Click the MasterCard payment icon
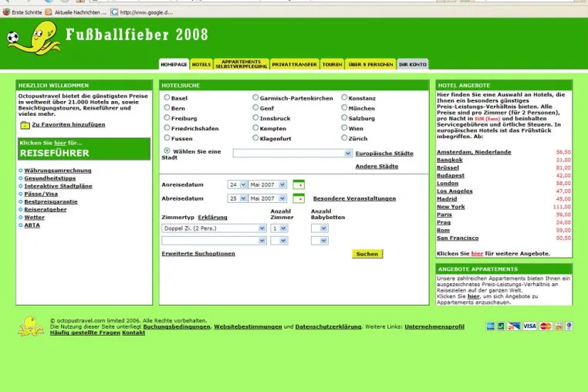The width and height of the screenshot is (588, 392). (546, 326)
